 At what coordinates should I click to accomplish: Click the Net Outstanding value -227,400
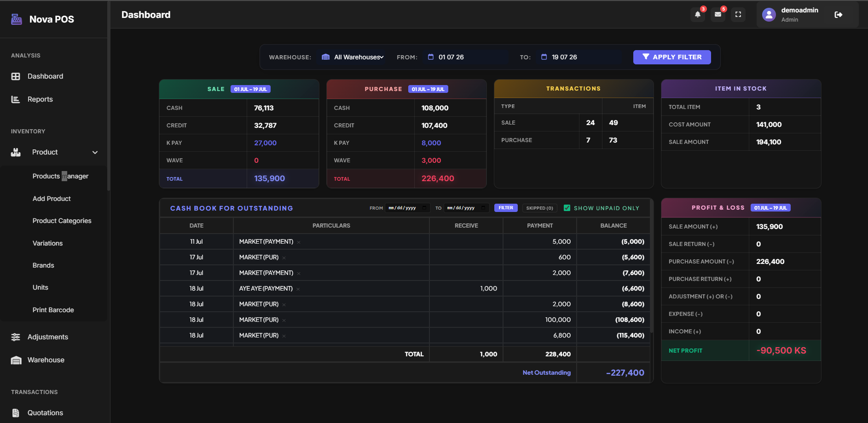click(x=625, y=373)
